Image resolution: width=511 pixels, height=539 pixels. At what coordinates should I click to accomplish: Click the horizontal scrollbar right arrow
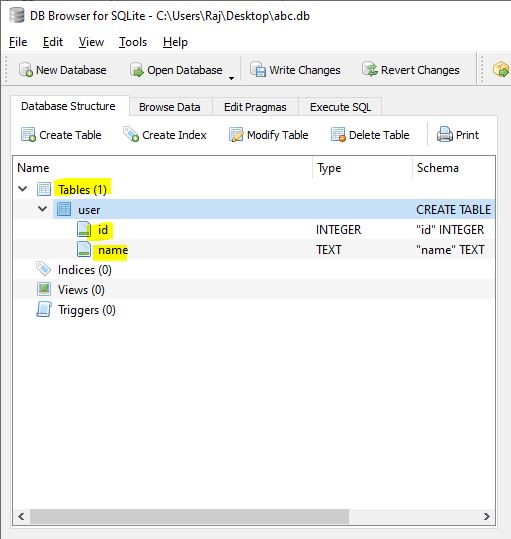tap(486, 516)
